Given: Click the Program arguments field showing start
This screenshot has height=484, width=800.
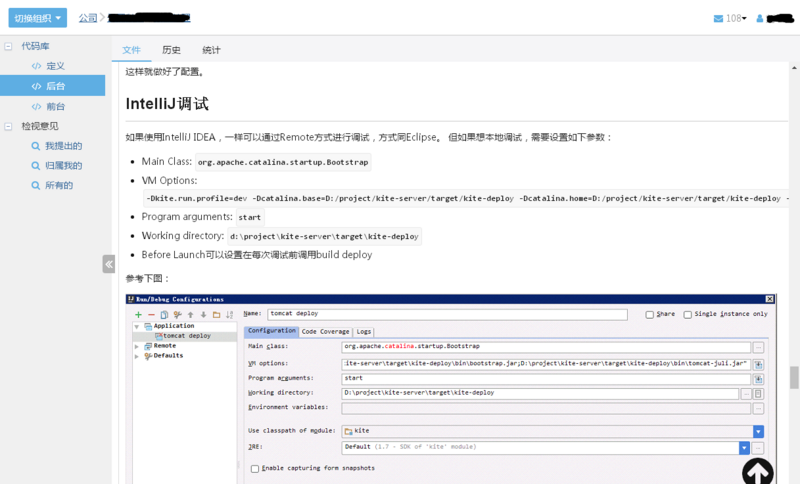Looking at the screenshot, I should (x=546, y=378).
